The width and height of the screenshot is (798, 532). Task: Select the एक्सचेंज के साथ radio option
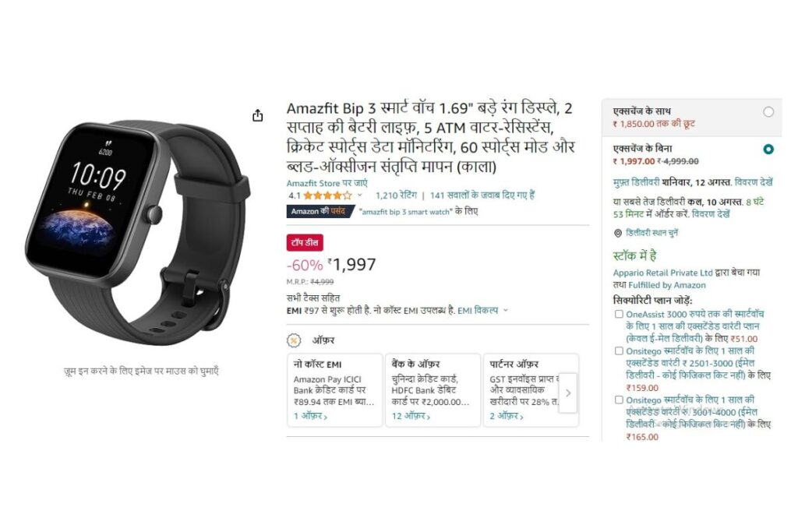click(768, 112)
